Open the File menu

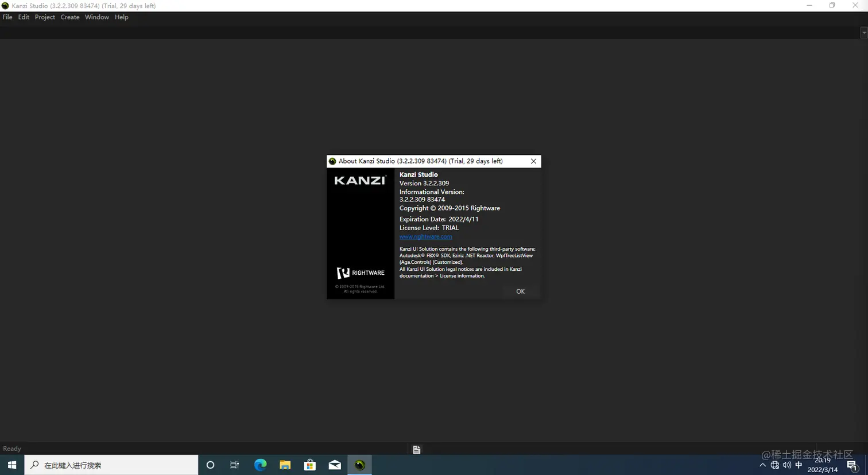pyautogui.click(x=7, y=17)
